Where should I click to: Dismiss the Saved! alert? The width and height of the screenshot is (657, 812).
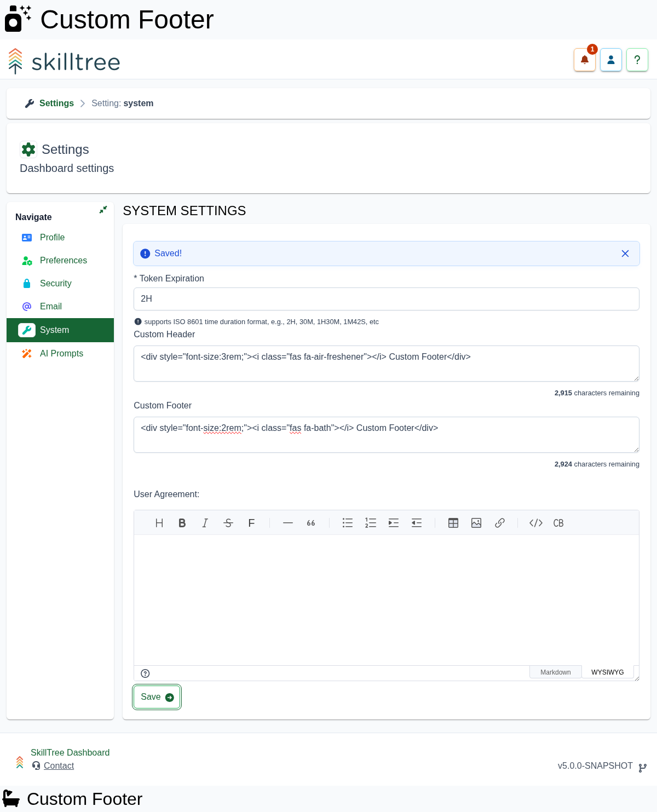[x=625, y=254]
